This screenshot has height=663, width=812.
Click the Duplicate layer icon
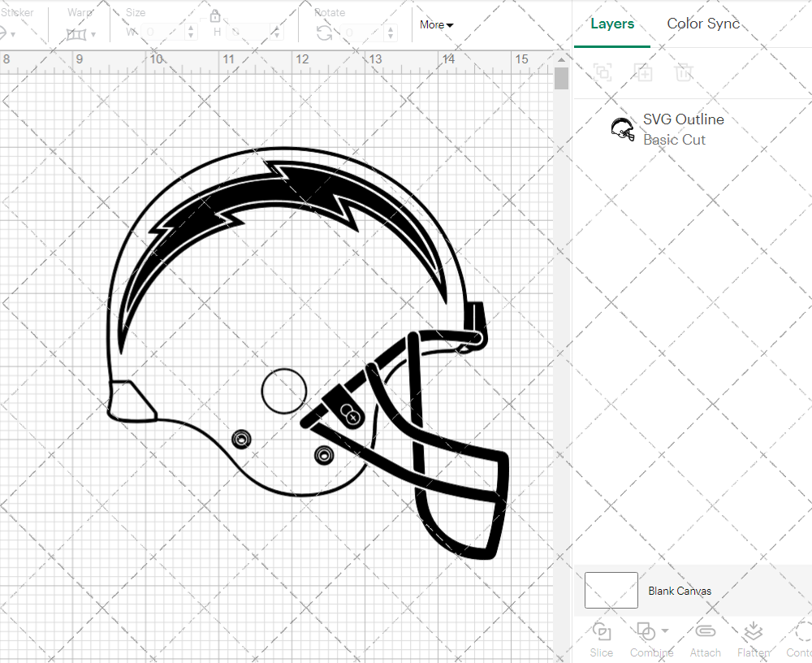click(643, 72)
